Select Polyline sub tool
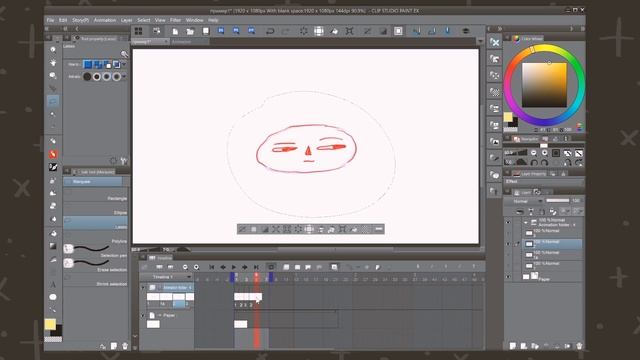Screen dimensions: 640x360 click(96, 238)
